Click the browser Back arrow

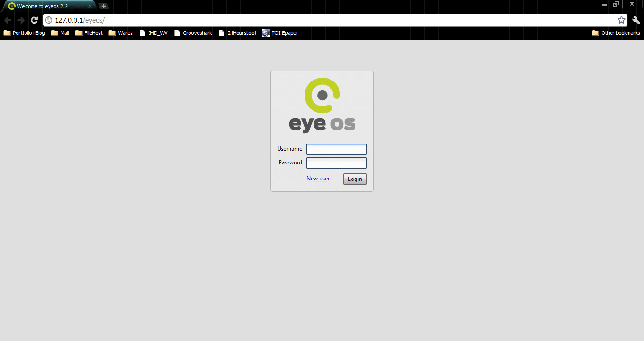8,20
